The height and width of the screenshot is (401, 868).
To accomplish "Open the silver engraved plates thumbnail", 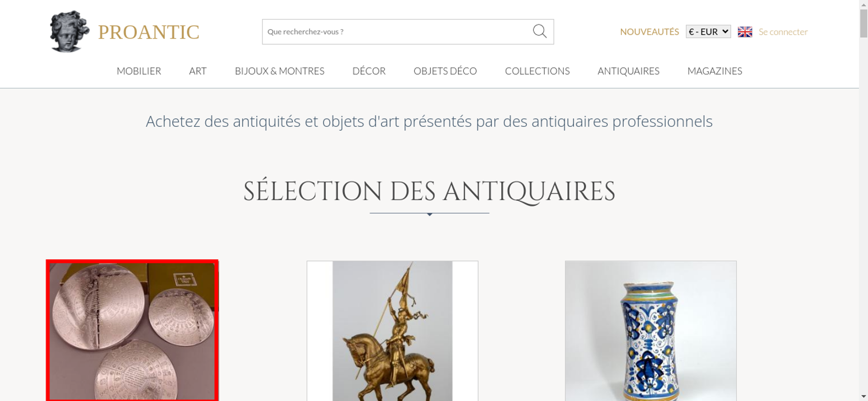I will pyautogui.click(x=132, y=330).
